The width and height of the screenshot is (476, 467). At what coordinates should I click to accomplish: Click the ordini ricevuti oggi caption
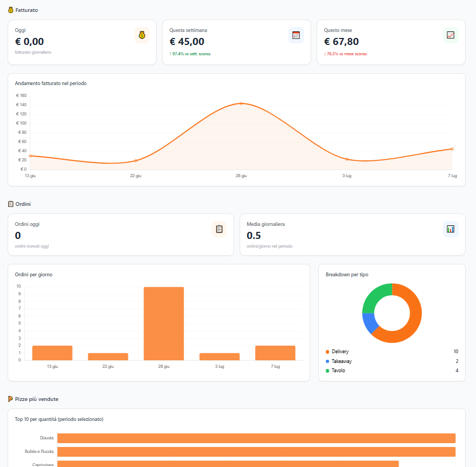point(32,246)
